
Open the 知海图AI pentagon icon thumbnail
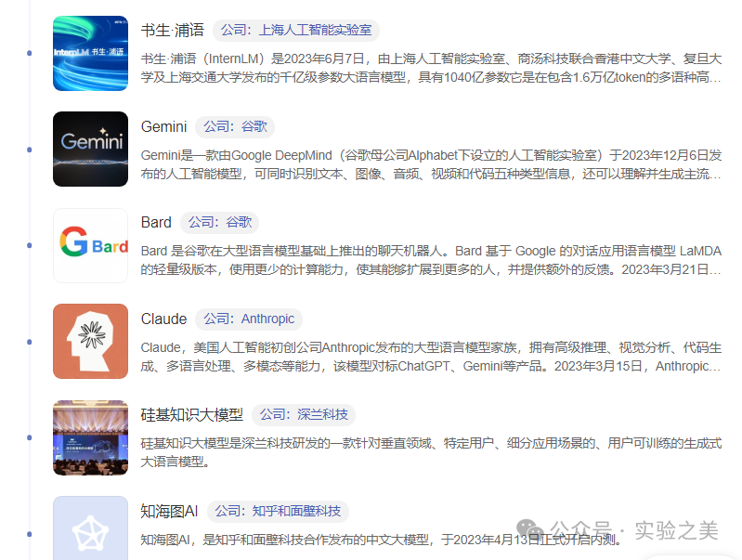(x=90, y=528)
